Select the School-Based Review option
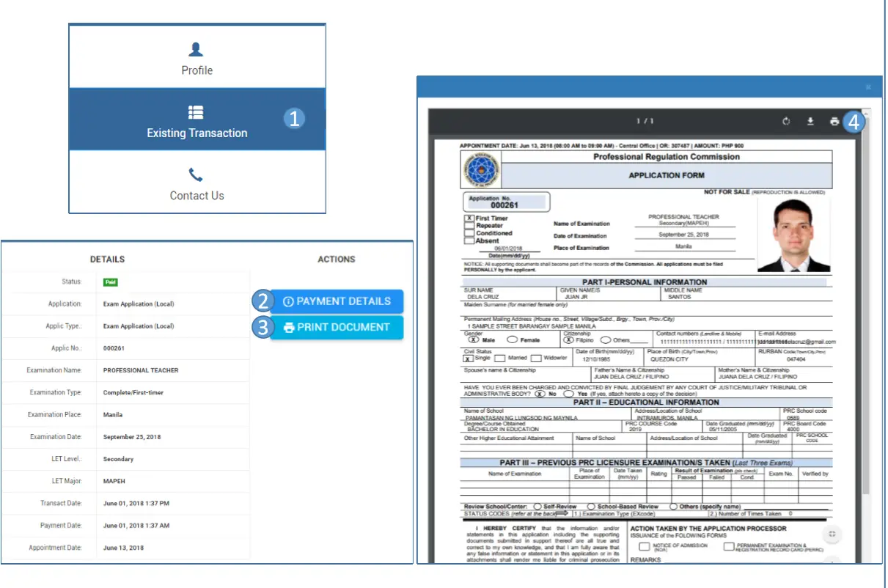The height and width of the screenshot is (588, 888). point(591,507)
